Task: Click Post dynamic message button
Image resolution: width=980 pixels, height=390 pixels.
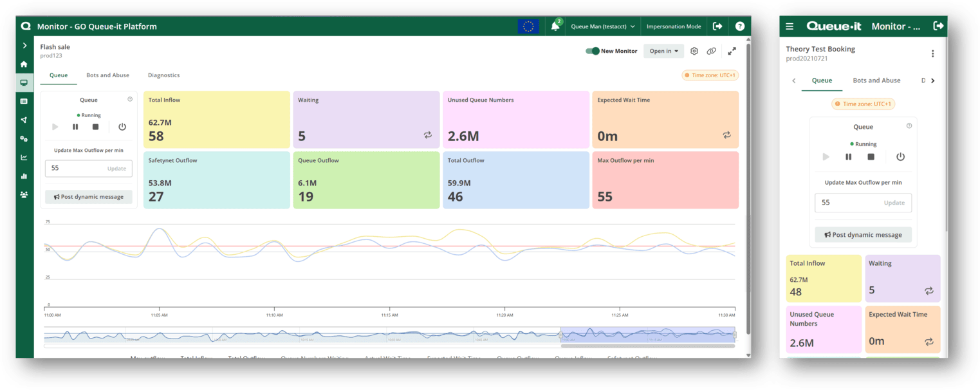Action: click(88, 196)
